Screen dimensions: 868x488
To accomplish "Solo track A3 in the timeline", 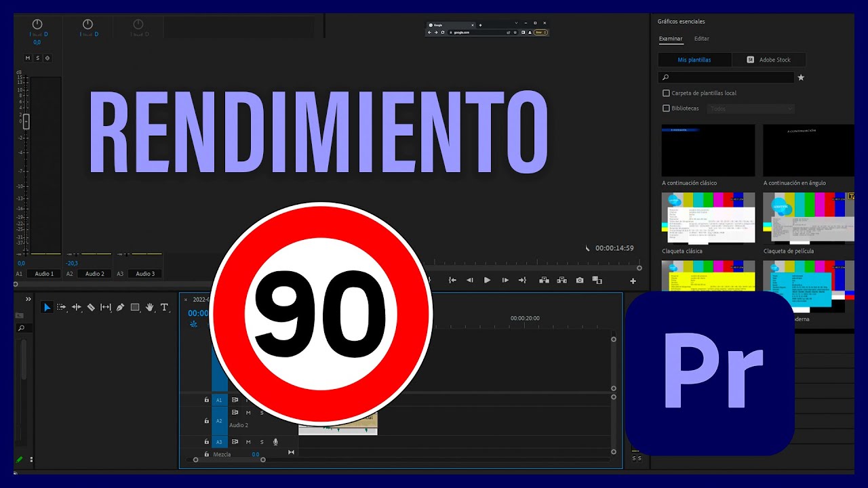I will point(262,442).
